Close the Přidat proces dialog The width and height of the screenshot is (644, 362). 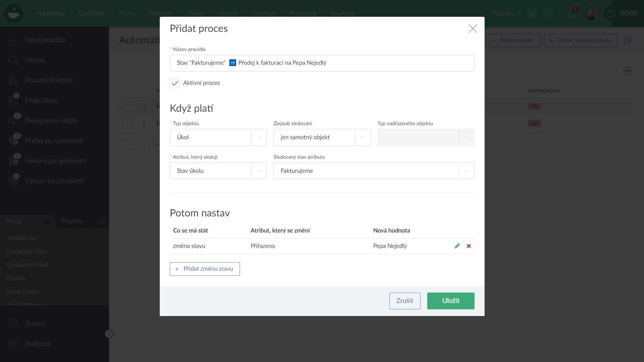473,29
